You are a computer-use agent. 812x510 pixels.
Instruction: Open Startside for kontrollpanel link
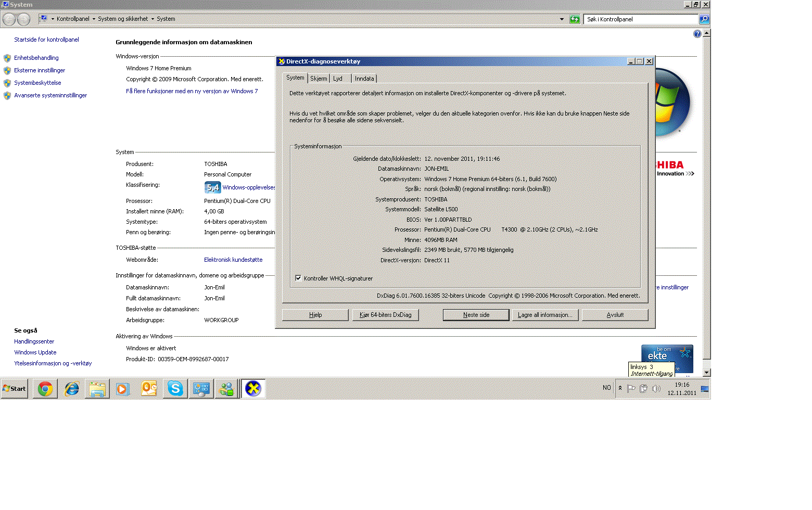pyautogui.click(x=46, y=40)
